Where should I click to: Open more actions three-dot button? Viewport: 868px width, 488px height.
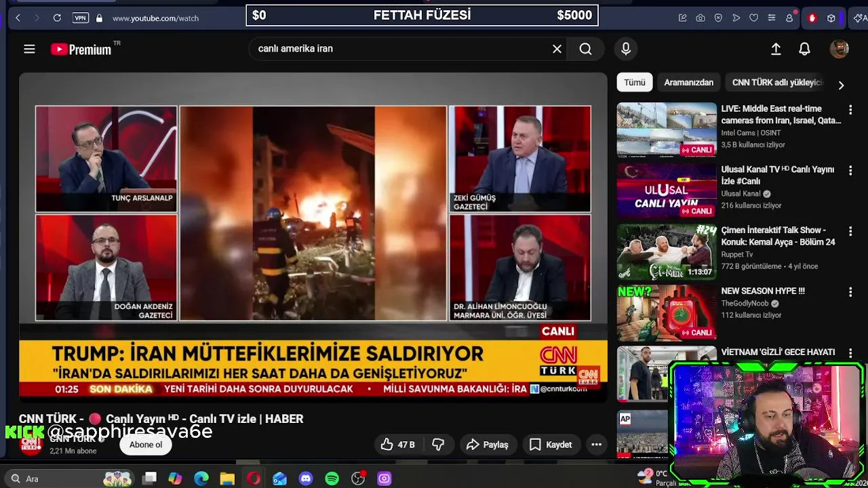[x=597, y=445]
